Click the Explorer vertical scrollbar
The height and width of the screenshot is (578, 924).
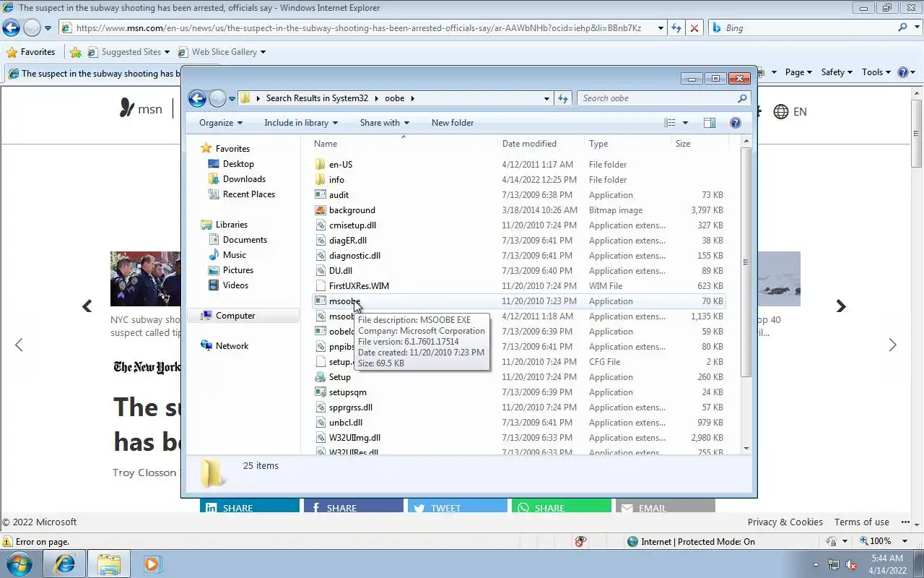[x=746, y=295]
